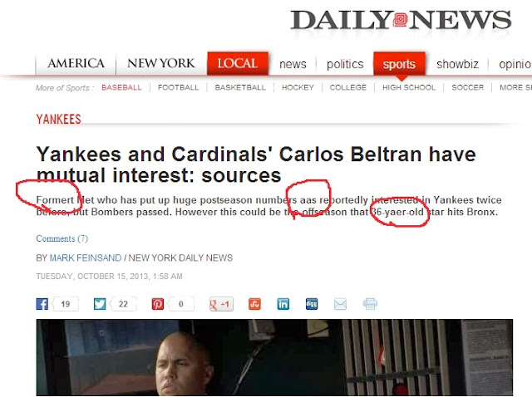Print the article using the printer icon
Image resolution: width=532 pixels, height=397 pixels.
370,304
